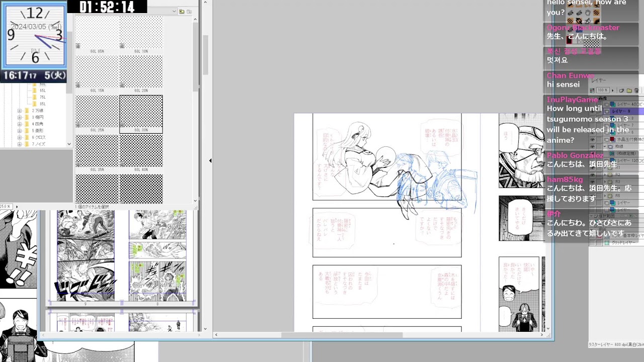This screenshot has width=644, height=362.
Task: Open page 8 thumbnail in page list
Action: pyautogui.click(x=157, y=256)
